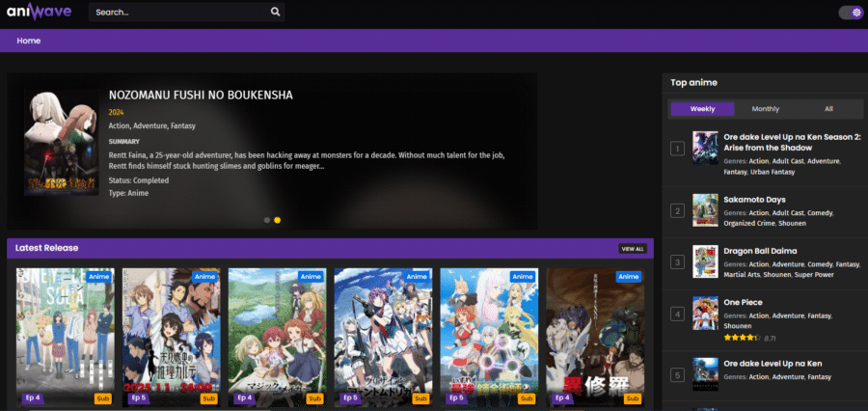Image resolution: width=868 pixels, height=411 pixels.
Task: Click the AniWave logo
Action: click(x=39, y=12)
